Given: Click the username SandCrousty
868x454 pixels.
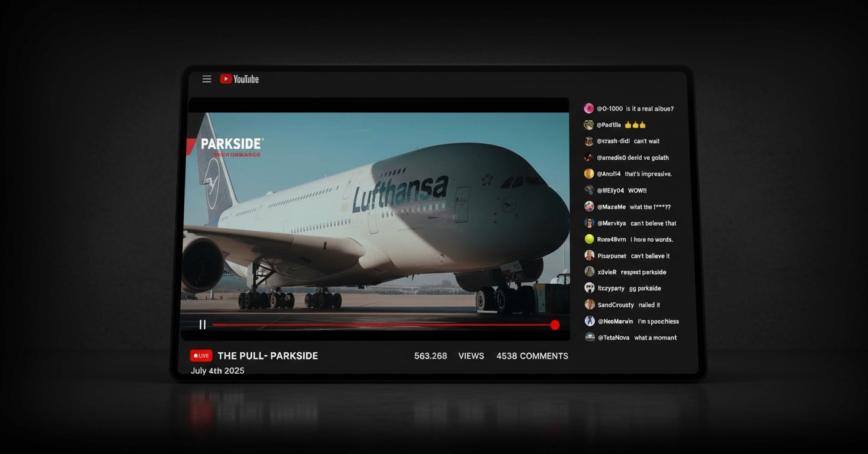Looking at the screenshot, I should 616,305.
